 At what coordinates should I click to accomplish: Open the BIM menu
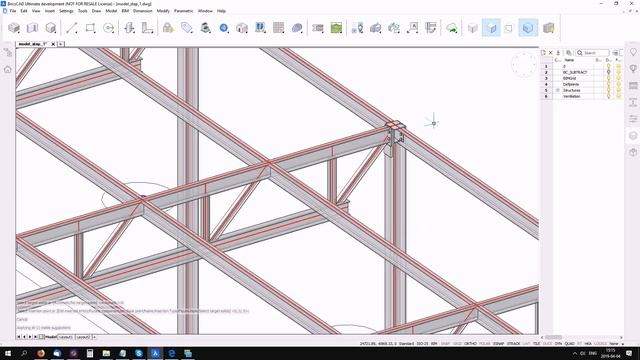click(125, 11)
